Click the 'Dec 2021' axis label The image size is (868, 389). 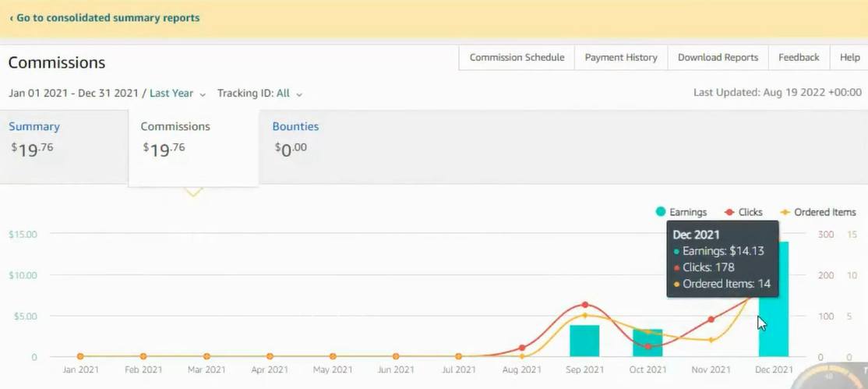(x=774, y=370)
